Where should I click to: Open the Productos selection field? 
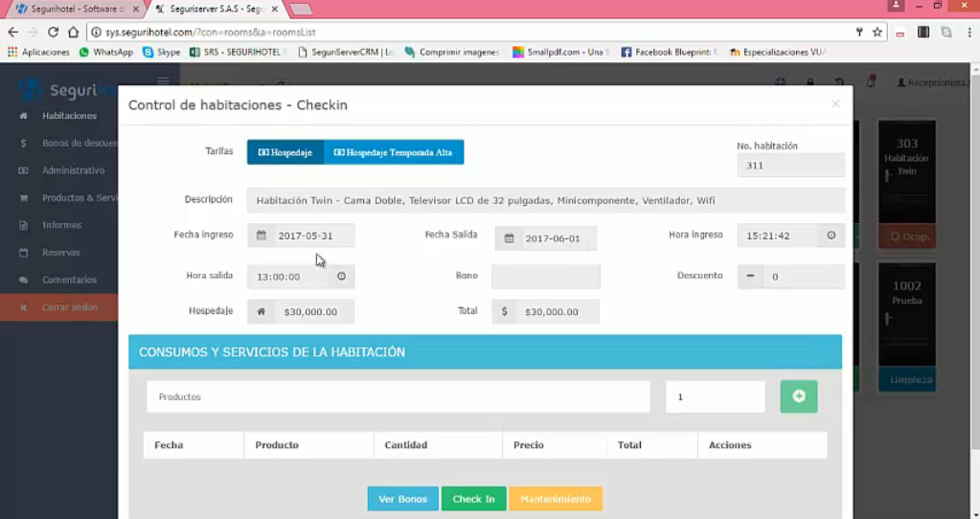click(399, 396)
